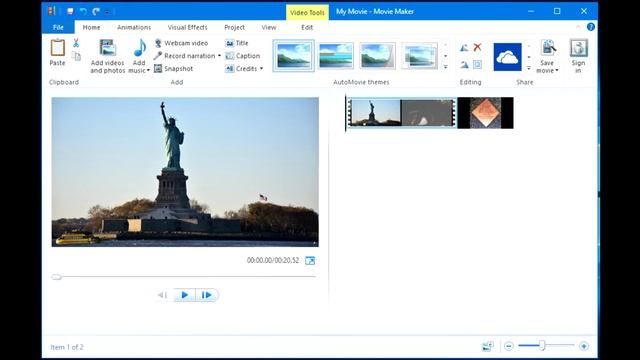
Task: Collapse the ribbon with the chevron
Action: (x=578, y=27)
